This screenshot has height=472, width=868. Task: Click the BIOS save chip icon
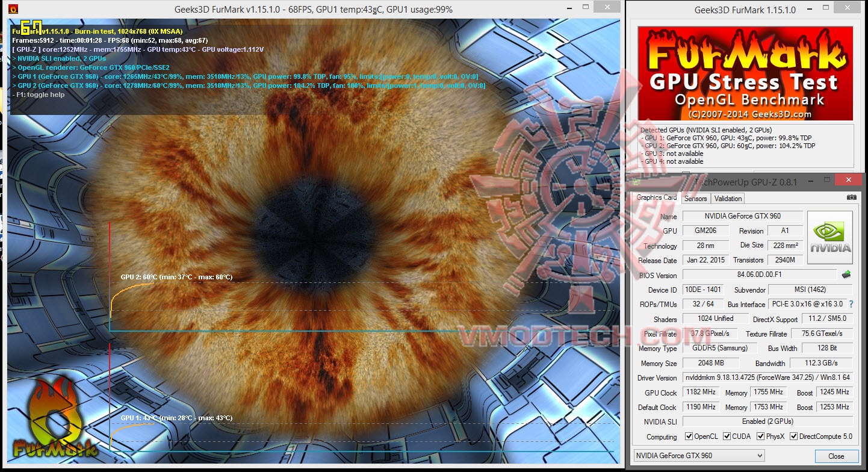846,275
